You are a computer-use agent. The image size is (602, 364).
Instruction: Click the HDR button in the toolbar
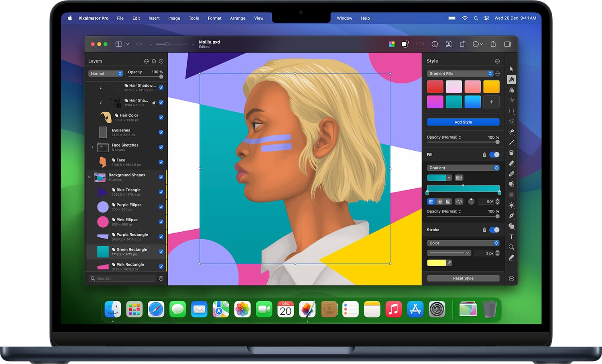(x=420, y=44)
